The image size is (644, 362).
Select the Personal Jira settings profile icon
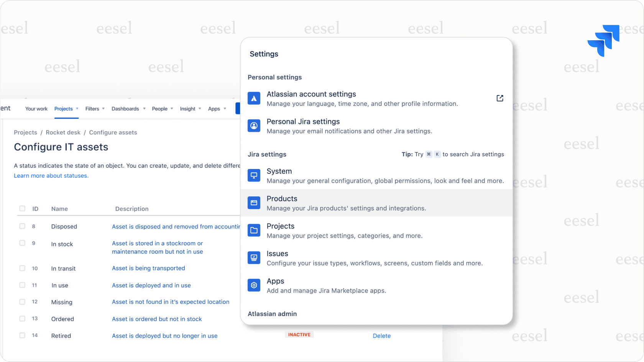[254, 126]
